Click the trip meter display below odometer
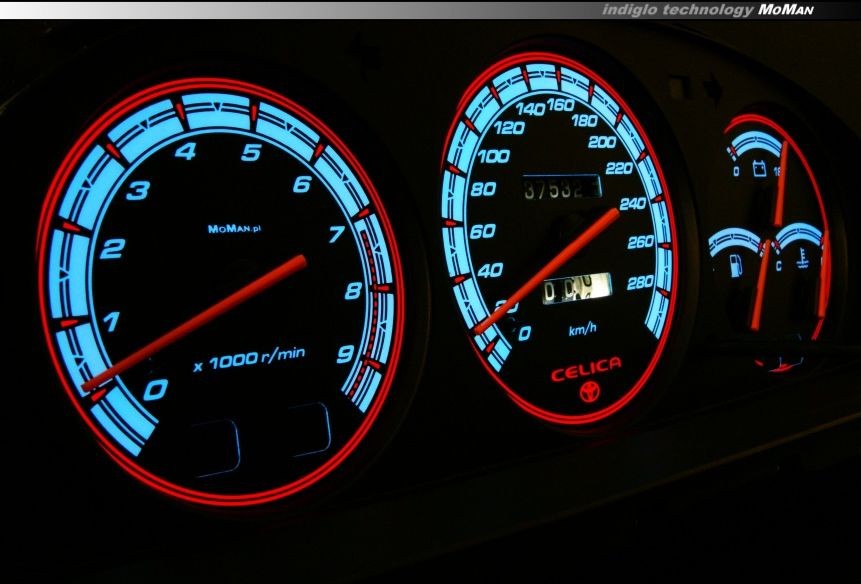 coord(577,288)
